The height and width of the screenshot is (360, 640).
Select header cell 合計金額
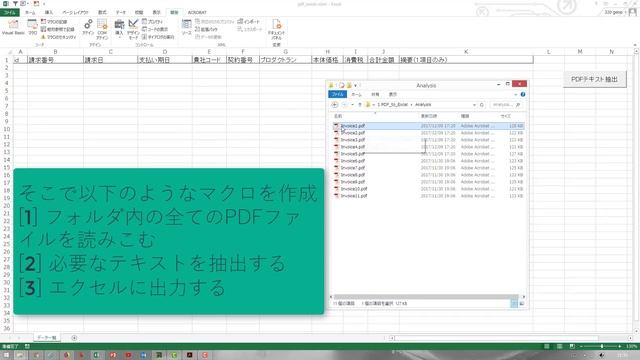point(383,60)
